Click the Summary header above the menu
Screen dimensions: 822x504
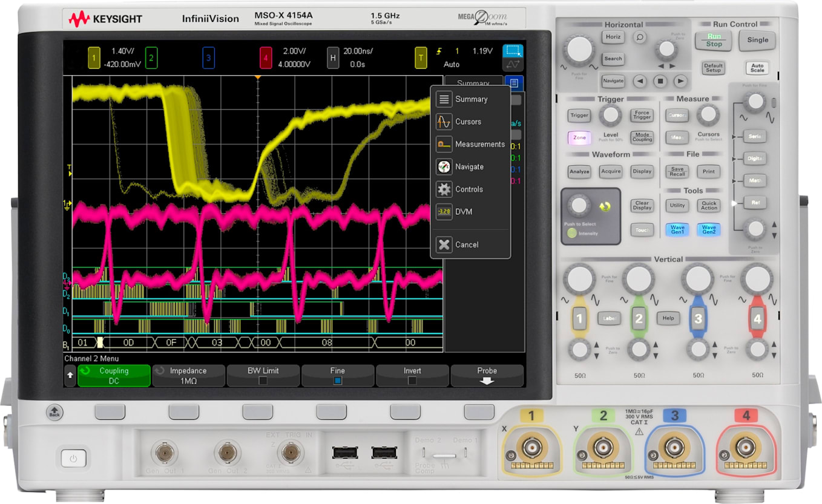pyautogui.click(x=473, y=83)
